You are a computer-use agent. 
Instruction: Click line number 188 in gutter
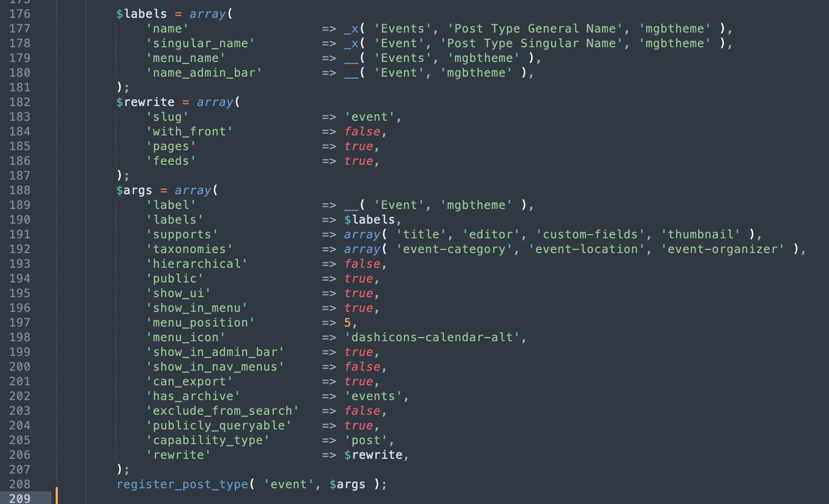(x=20, y=190)
